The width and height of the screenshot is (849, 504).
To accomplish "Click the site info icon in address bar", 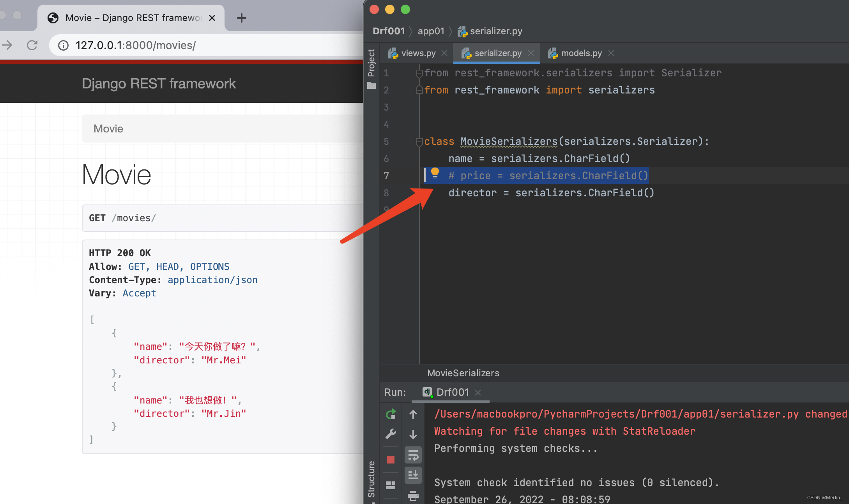I will pyautogui.click(x=63, y=46).
